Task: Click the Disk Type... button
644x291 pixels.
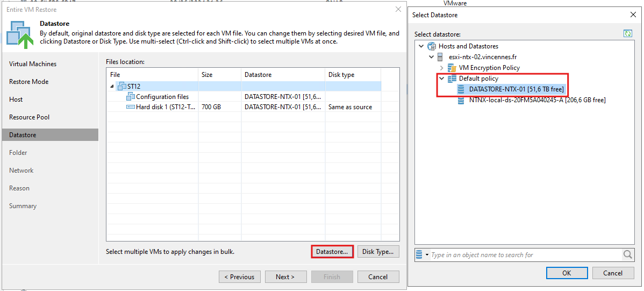Action: 378,252
